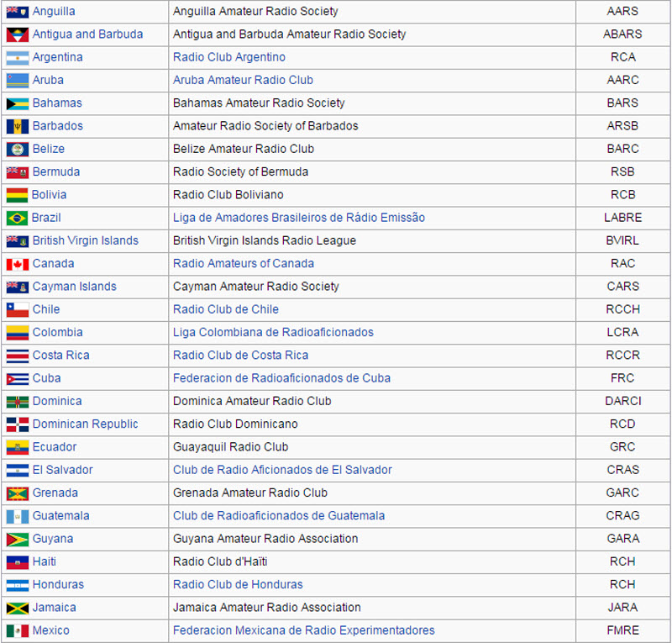Follow the Dominican Republic country link
672x643 pixels.
click(x=86, y=424)
